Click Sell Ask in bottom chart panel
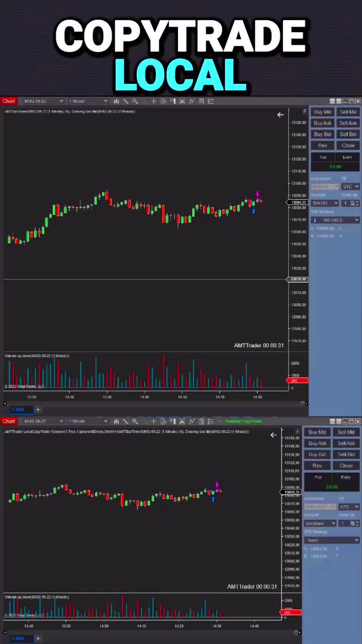 (x=346, y=443)
